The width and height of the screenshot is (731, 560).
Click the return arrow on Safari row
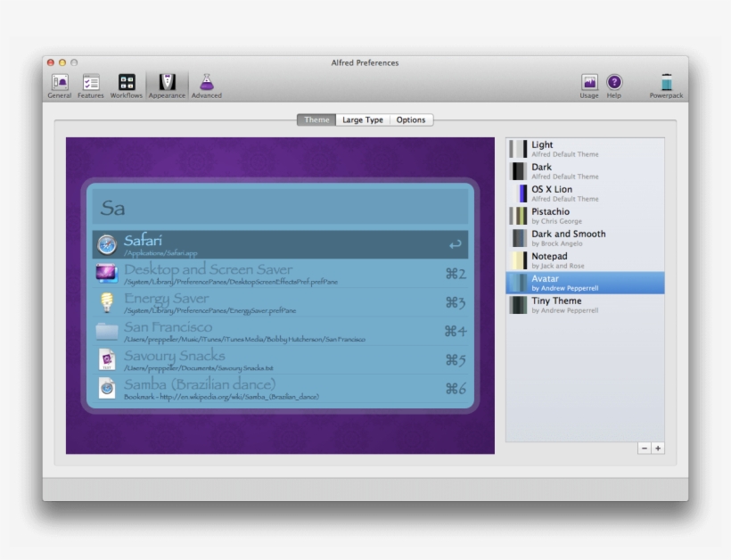(x=456, y=244)
